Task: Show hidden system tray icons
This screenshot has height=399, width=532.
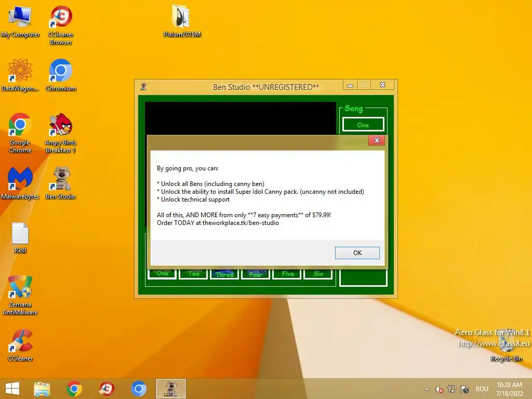Action: click(x=427, y=389)
